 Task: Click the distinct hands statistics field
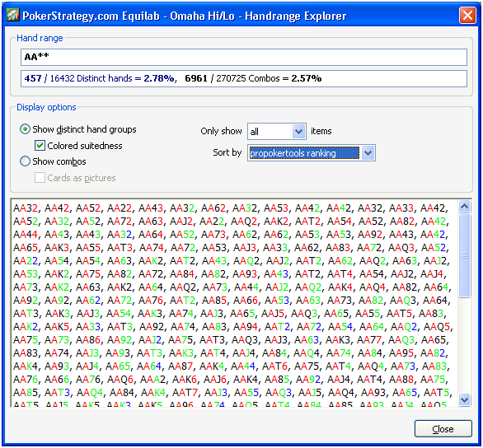244,78
